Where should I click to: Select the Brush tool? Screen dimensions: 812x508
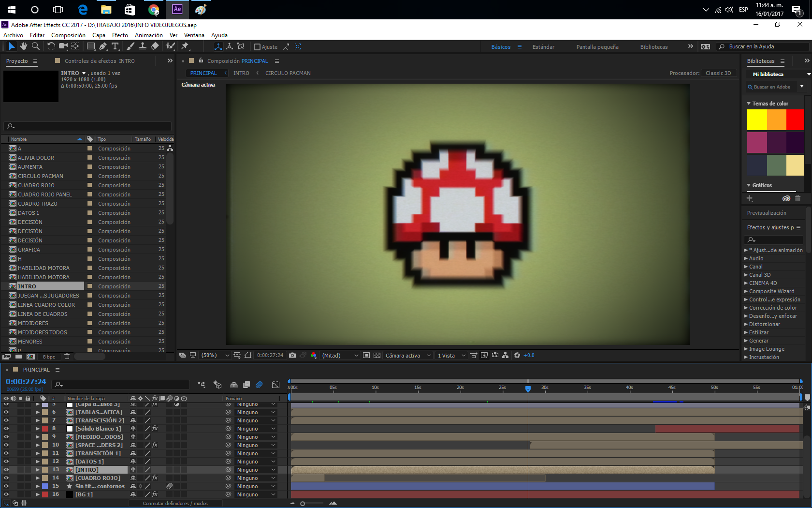point(130,46)
